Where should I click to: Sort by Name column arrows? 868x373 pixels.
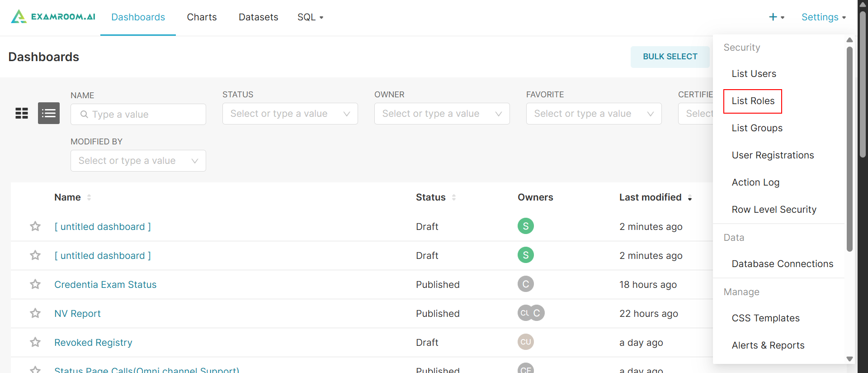coord(89,197)
